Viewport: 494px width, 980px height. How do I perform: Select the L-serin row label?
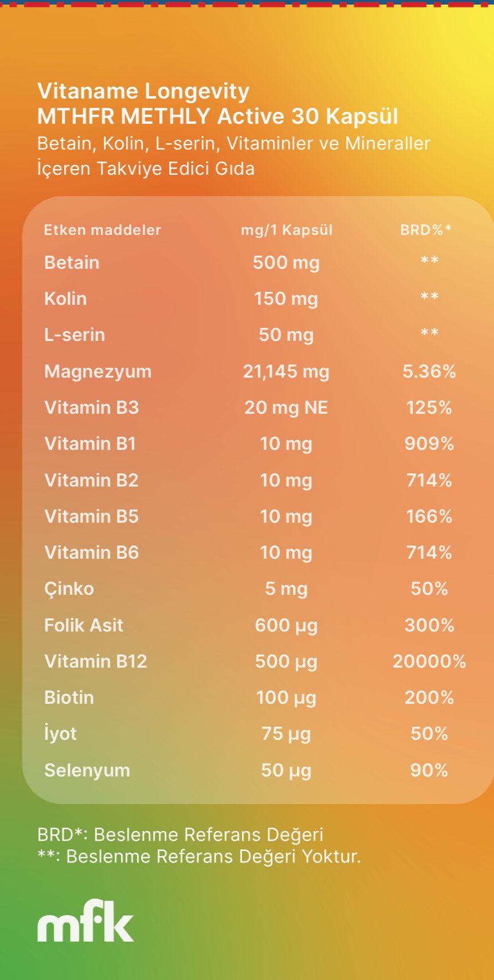click(75, 335)
